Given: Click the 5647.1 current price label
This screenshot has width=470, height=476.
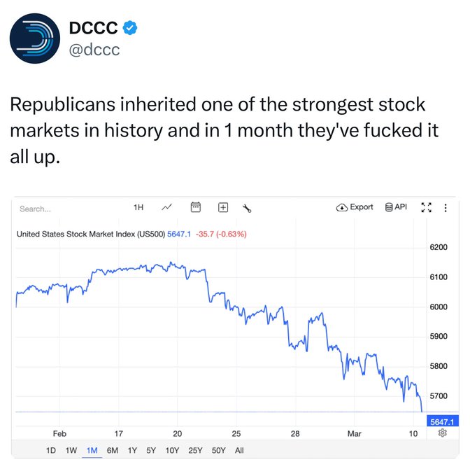Looking at the screenshot, I should [x=442, y=421].
